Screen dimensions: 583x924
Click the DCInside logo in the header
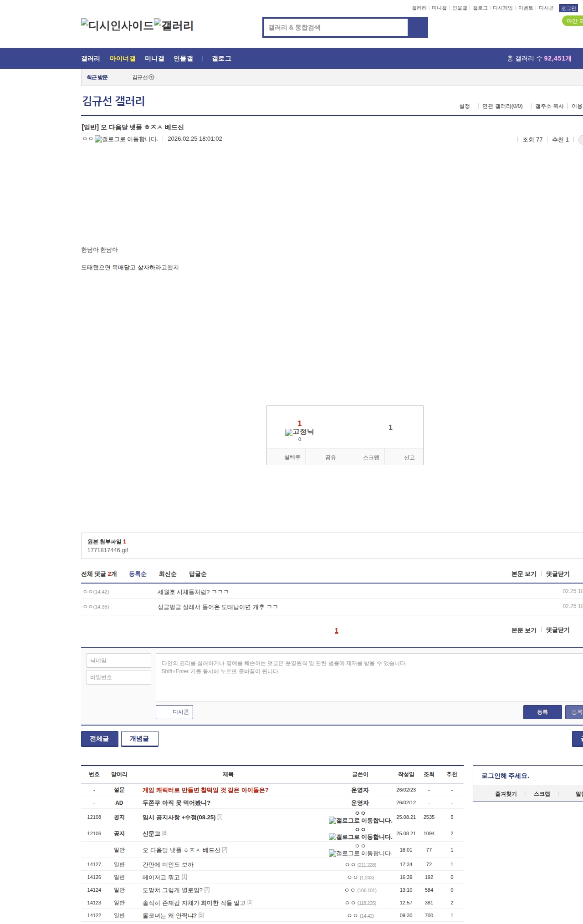click(x=117, y=25)
